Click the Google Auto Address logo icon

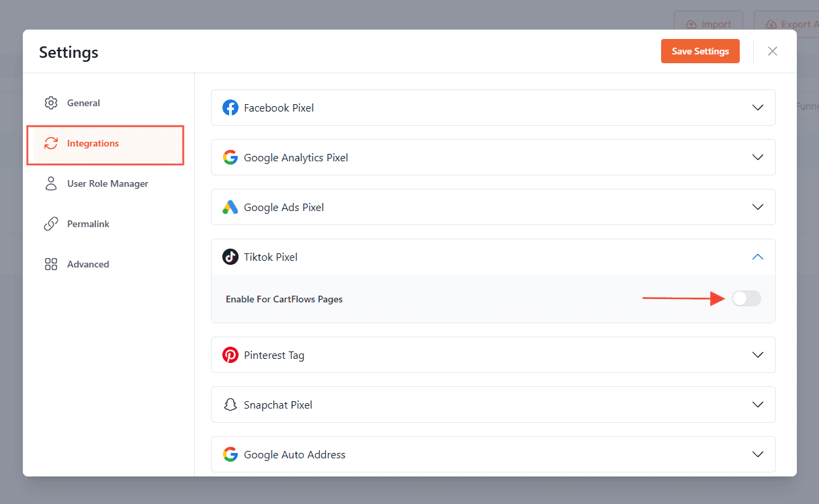point(230,454)
